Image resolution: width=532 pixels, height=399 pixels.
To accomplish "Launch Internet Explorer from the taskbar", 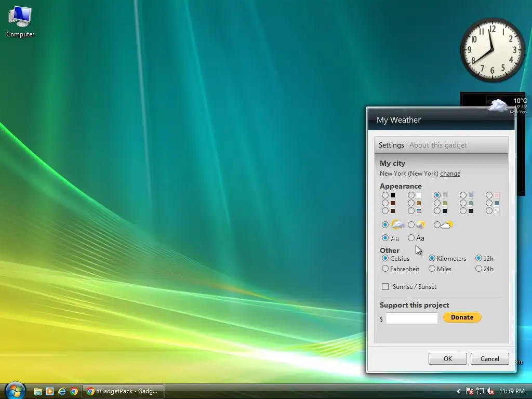I will (x=62, y=391).
